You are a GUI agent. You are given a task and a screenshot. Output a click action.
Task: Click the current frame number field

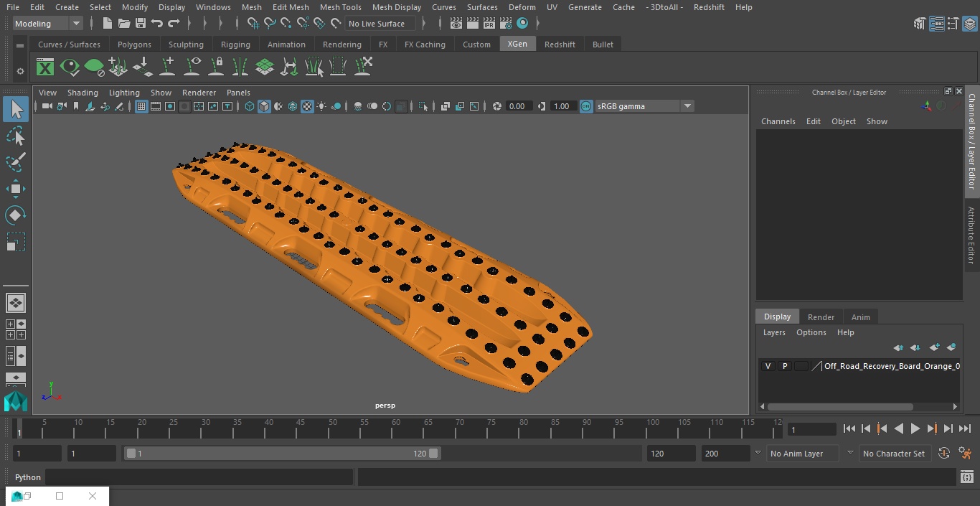point(812,429)
